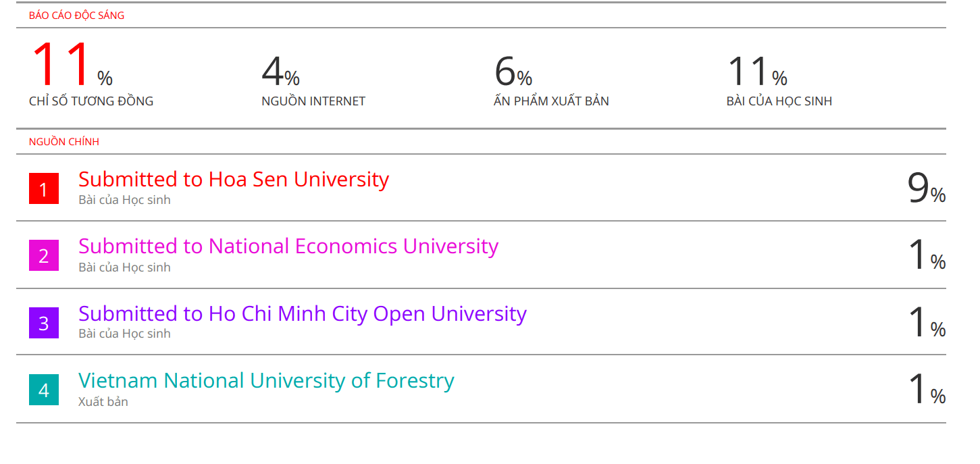
Task: Click the 11% similarity index figure
Action: click(x=72, y=66)
